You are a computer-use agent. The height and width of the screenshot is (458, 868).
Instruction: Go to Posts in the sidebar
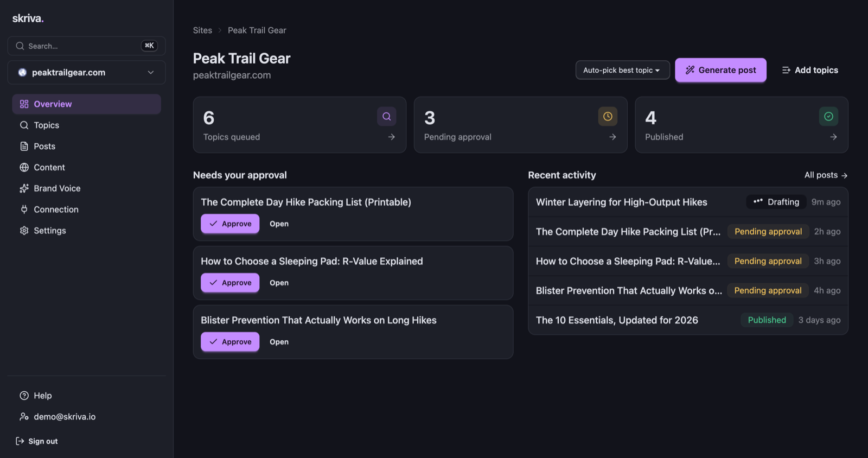click(x=87, y=147)
